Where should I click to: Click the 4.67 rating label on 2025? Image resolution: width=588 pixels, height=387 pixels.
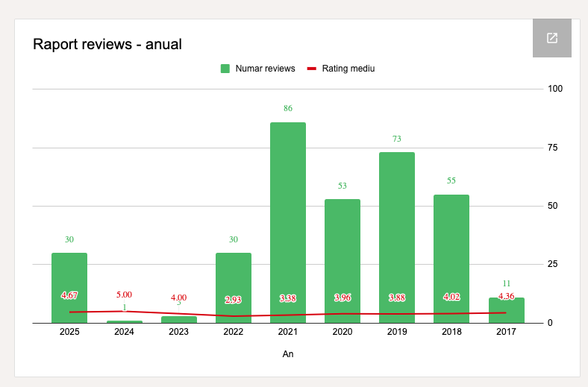click(69, 296)
